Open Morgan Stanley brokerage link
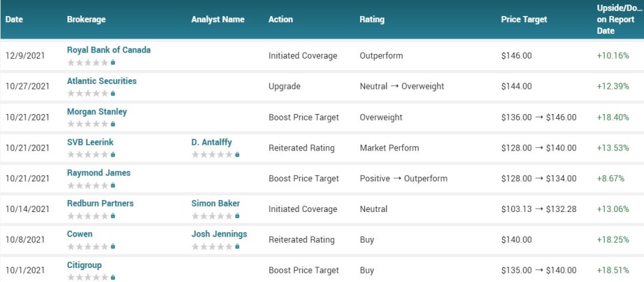Screen dimensions: 644x282 (97, 111)
